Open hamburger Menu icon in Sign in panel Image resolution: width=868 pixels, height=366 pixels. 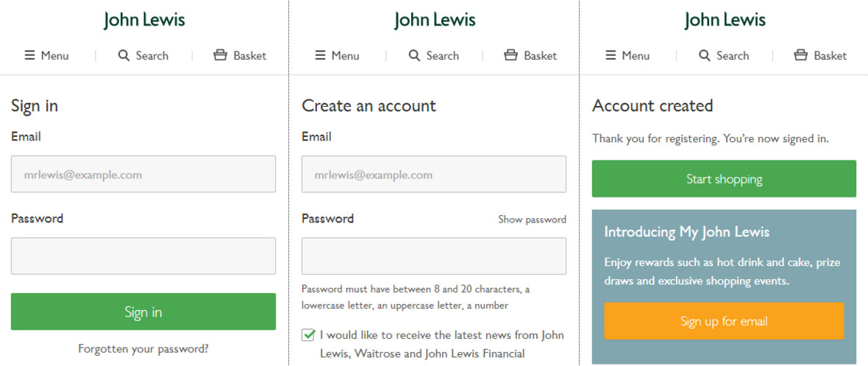[30, 55]
